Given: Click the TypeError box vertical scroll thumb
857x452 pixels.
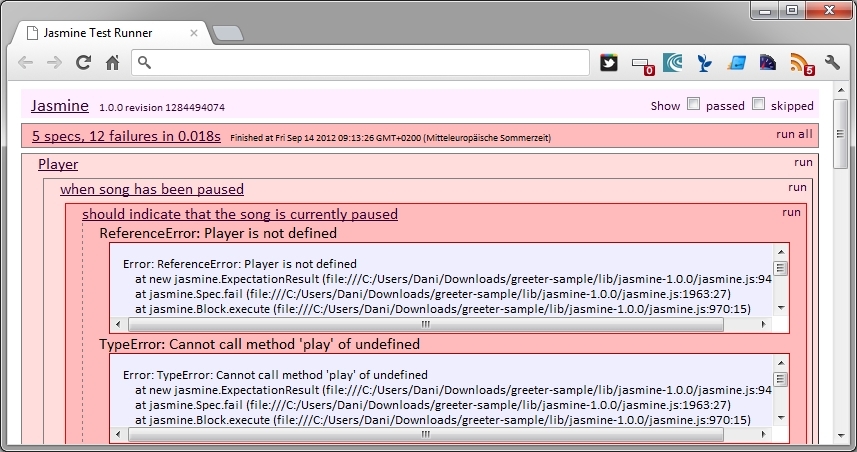Looking at the screenshot, I should [x=780, y=379].
